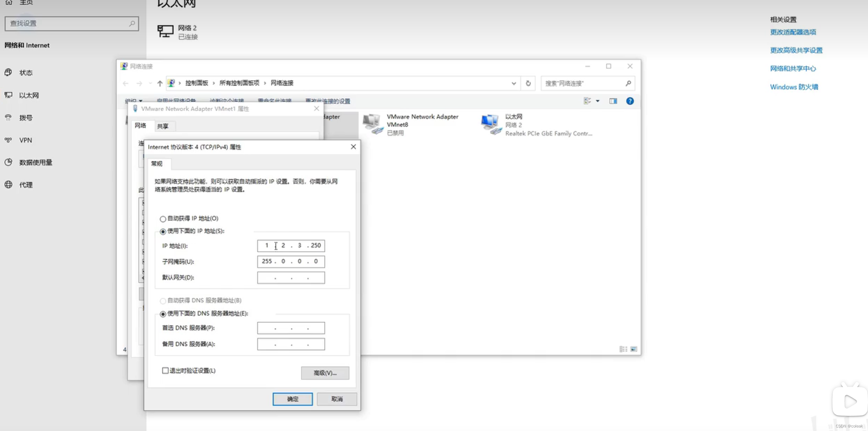Image resolution: width=868 pixels, height=431 pixels.
Task: Click the refresh icon in address bar
Action: pyautogui.click(x=528, y=83)
